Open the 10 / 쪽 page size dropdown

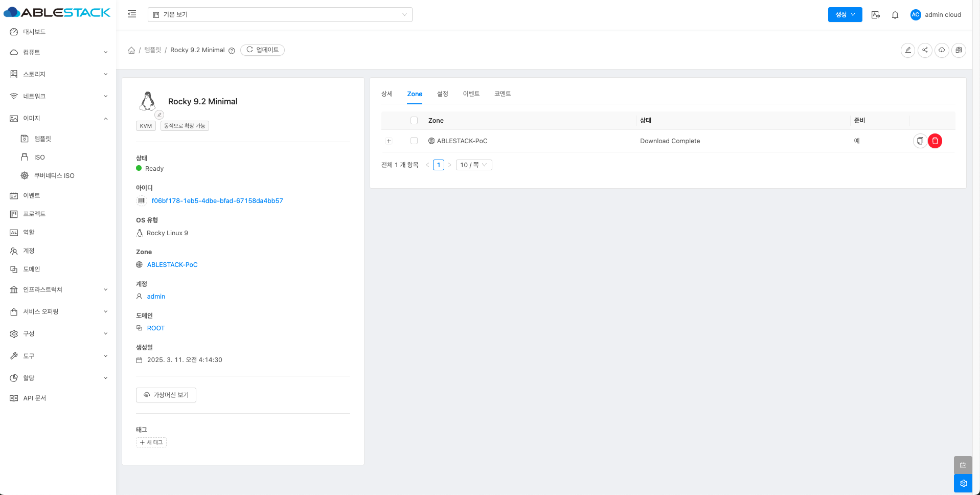pos(473,165)
